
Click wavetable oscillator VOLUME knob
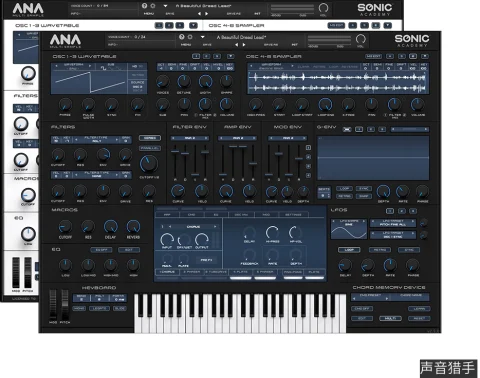point(226,105)
